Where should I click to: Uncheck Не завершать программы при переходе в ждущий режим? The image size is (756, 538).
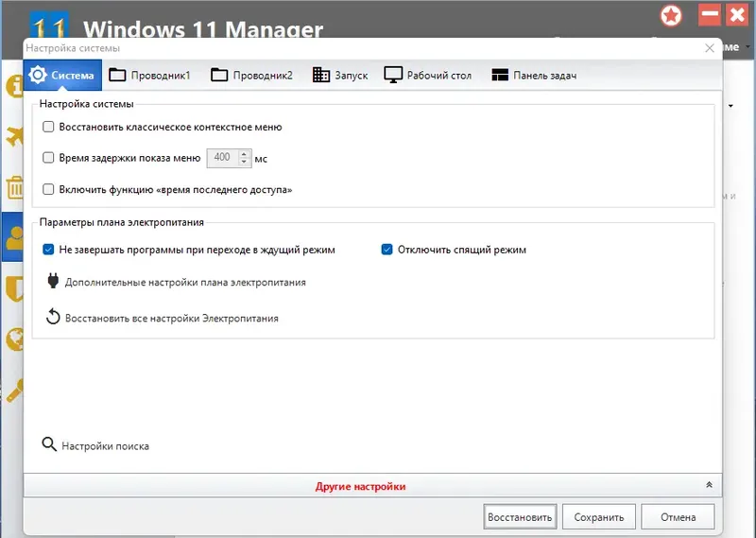pos(48,250)
